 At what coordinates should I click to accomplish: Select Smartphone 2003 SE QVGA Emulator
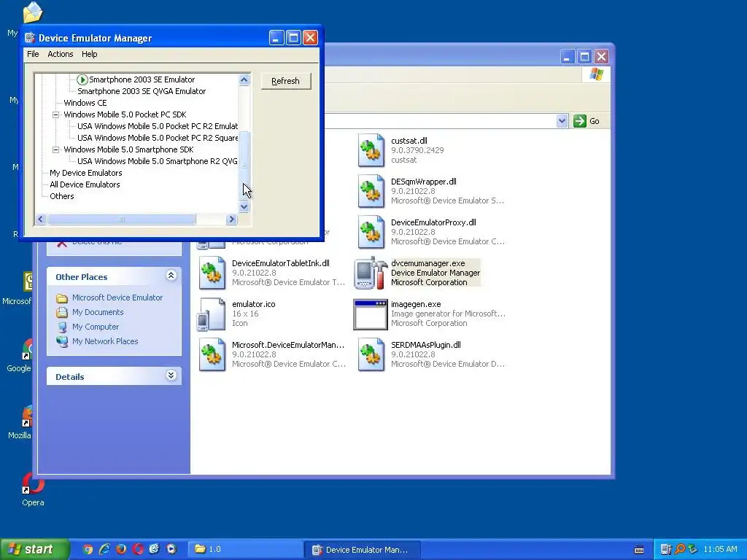[x=142, y=91]
